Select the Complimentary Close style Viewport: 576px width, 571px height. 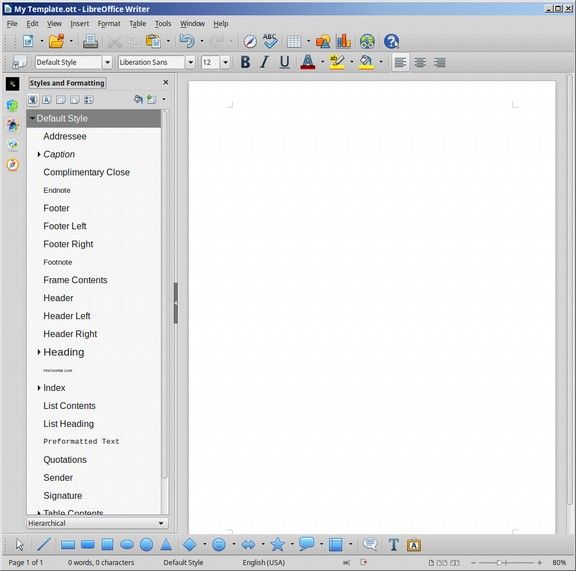point(86,172)
